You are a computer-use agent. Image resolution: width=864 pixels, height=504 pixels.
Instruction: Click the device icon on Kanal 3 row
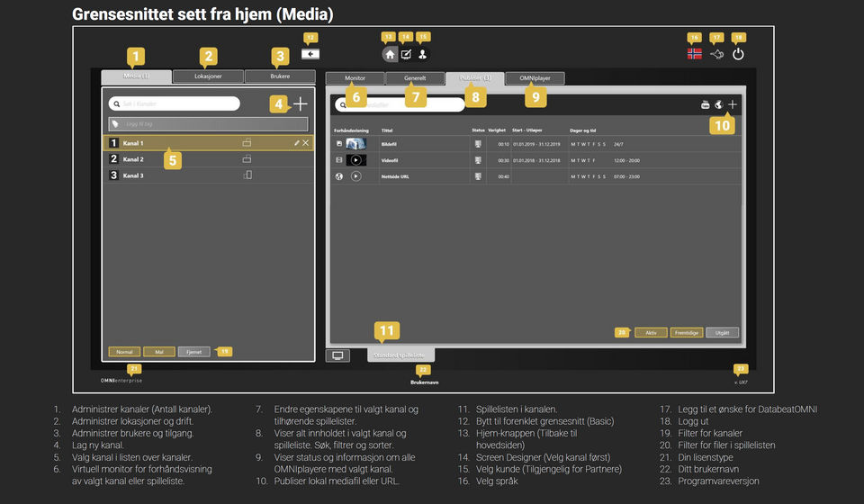pos(248,175)
